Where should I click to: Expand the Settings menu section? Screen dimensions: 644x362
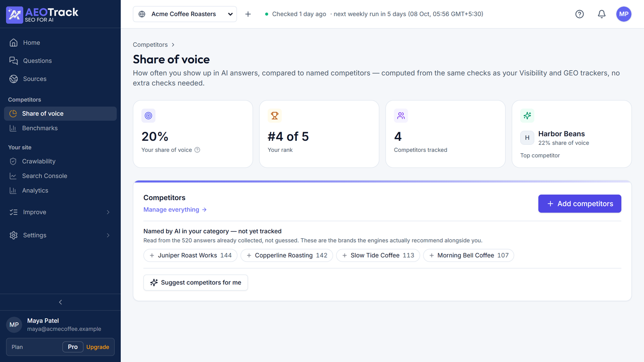coord(60,235)
